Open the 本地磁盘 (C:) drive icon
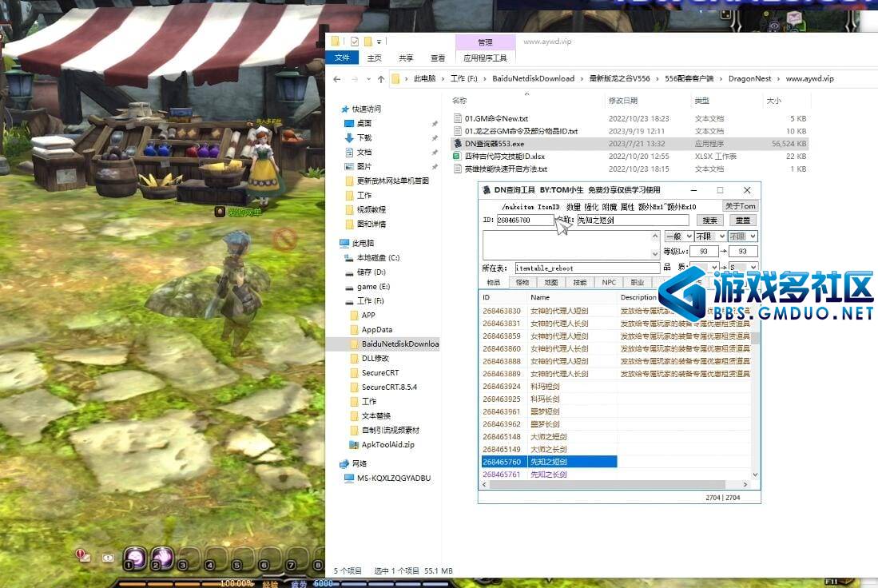Screen dimensions: 878x588 pyautogui.click(x=349, y=257)
